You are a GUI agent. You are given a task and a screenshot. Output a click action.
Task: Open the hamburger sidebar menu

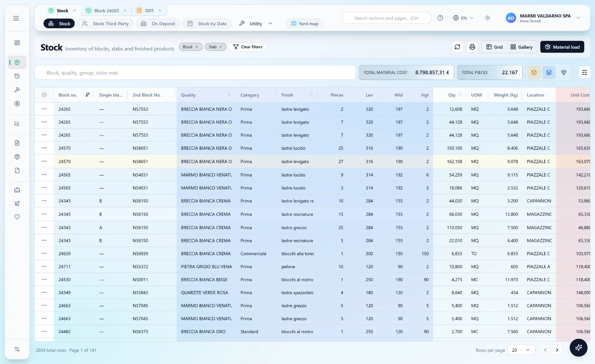point(16,18)
